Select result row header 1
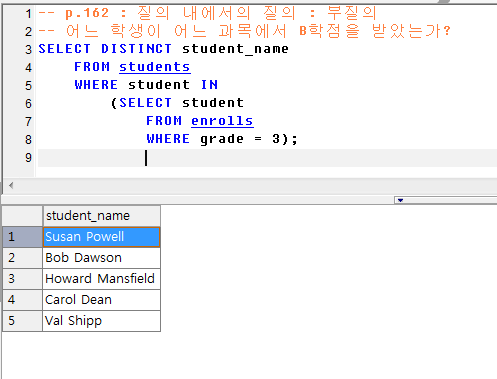This screenshot has width=497, height=379. (23, 237)
